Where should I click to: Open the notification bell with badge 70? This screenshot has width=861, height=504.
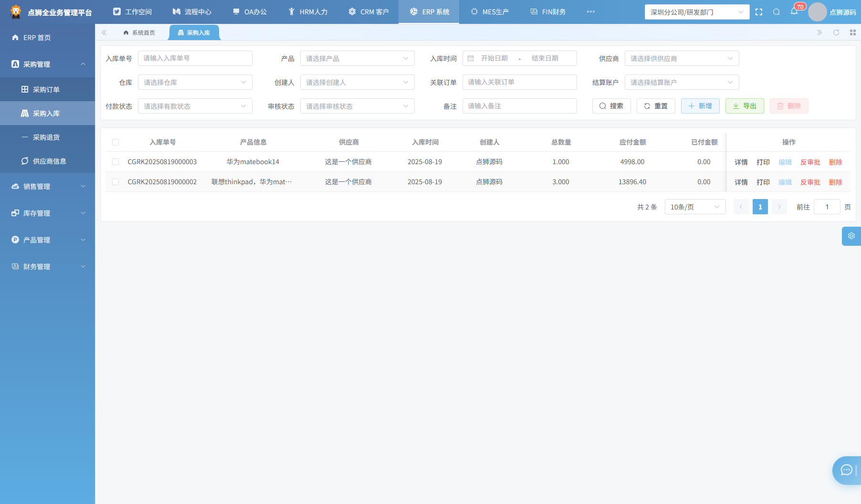[x=794, y=11]
